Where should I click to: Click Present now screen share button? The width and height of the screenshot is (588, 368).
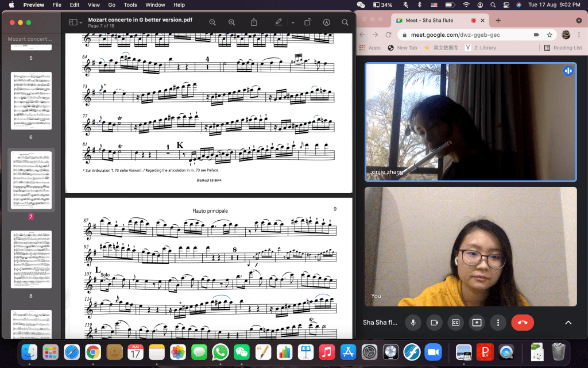tap(476, 323)
